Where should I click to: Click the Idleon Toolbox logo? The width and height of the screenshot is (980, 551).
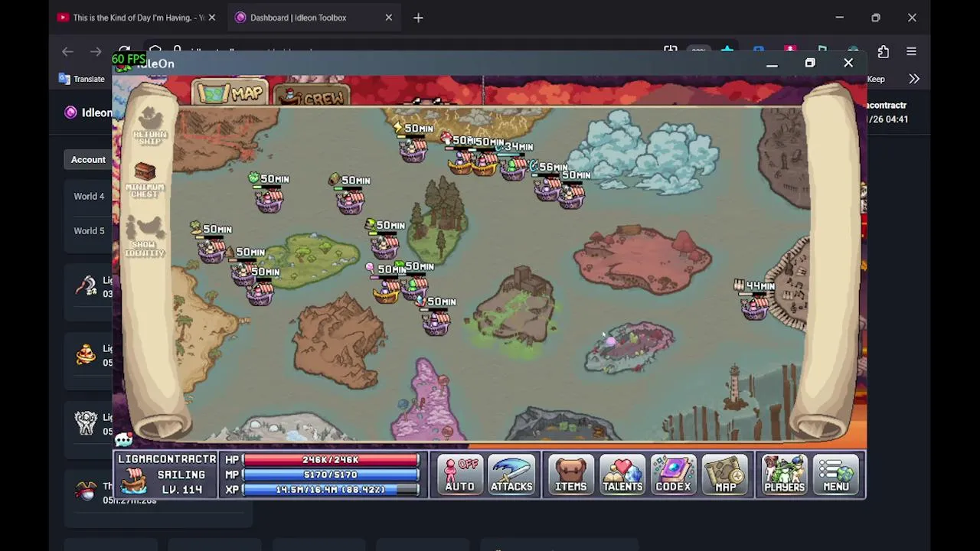(x=70, y=112)
